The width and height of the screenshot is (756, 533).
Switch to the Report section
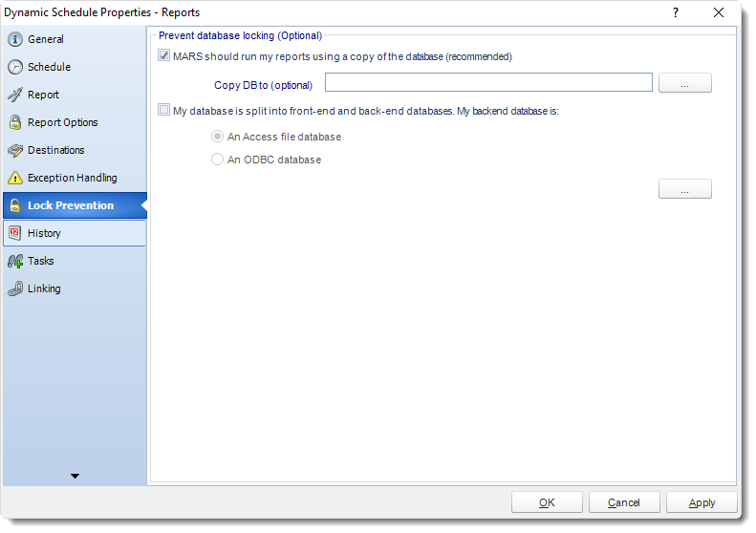pyautogui.click(x=75, y=95)
